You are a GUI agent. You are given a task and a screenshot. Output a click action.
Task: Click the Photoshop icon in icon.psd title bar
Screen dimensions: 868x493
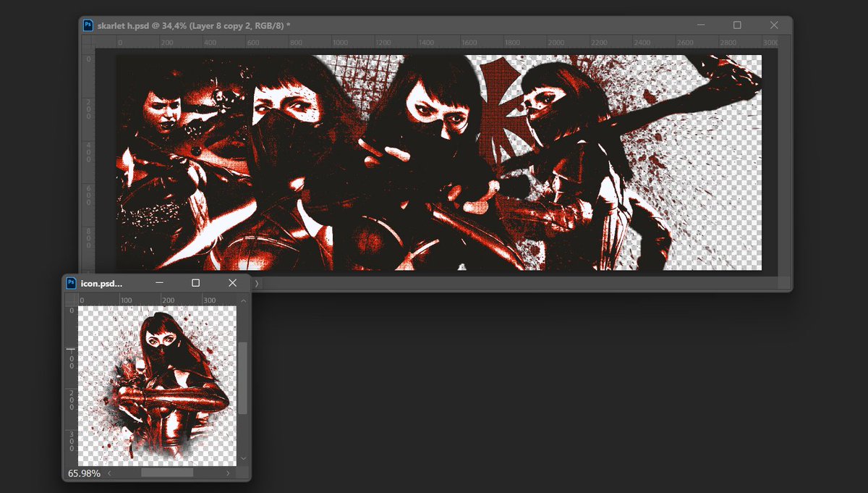click(72, 282)
